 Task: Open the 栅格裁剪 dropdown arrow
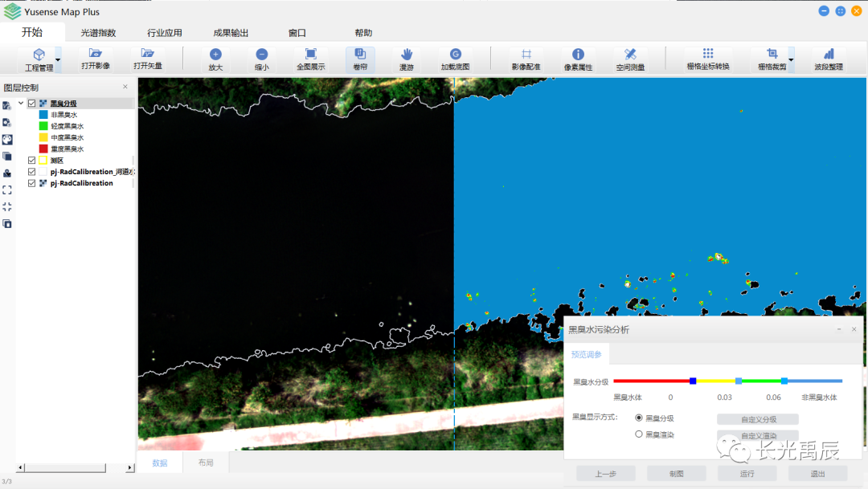coord(791,59)
